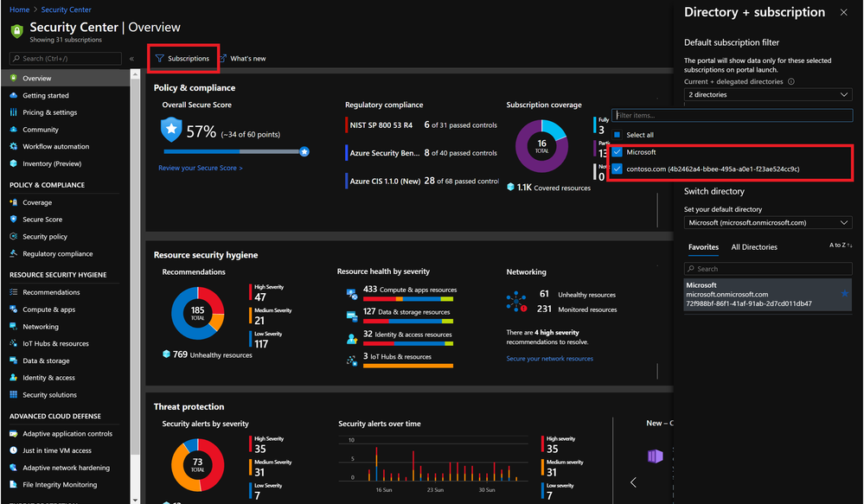Click the Subscription coverage 16 total donut

tap(541, 146)
